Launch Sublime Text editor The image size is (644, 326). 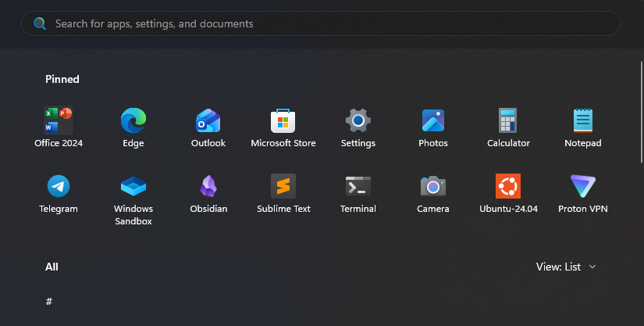(x=283, y=187)
